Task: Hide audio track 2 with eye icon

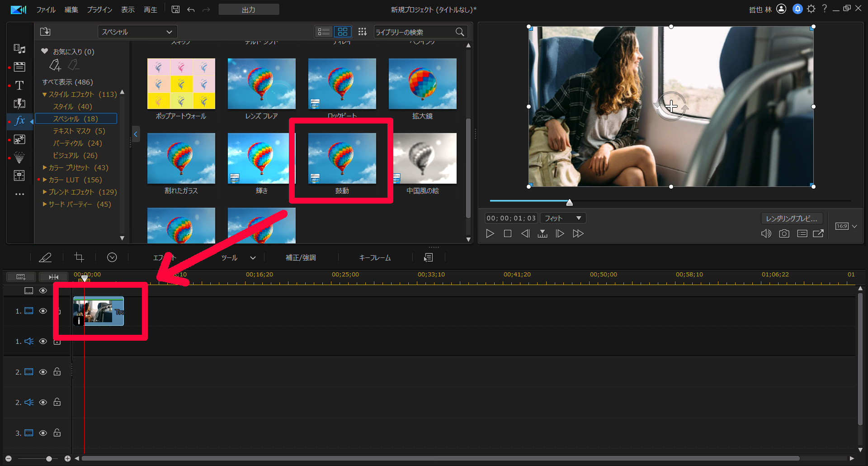Action: tap(43, 402)
